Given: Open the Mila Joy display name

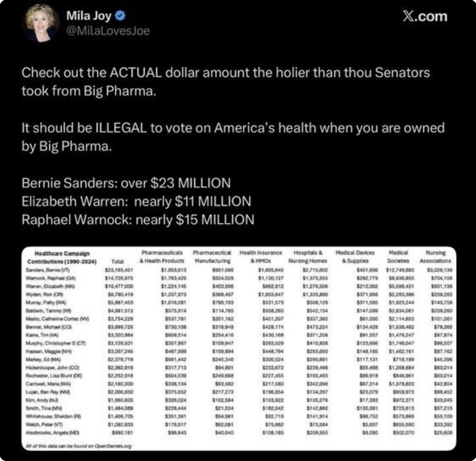Looking at the screenshot, I should 89,15.
